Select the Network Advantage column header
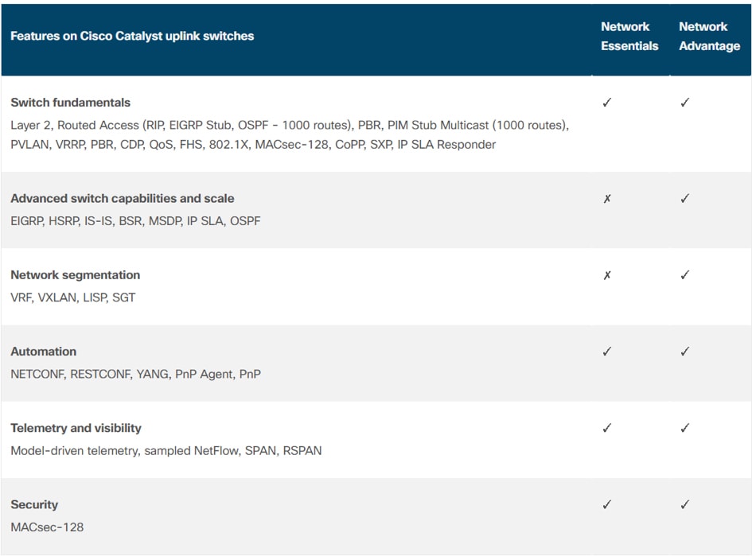 [709, 36]
